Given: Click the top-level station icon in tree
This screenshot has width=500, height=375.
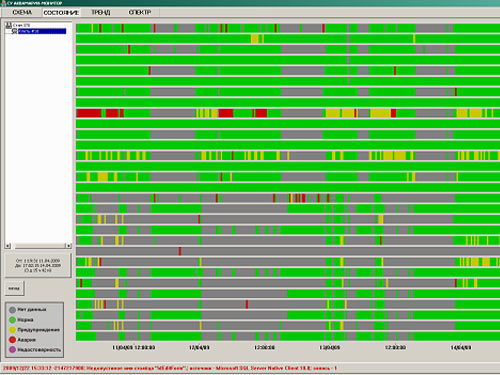Looking at the screenshot, I should pyautogui.click(x=8, y=25).
